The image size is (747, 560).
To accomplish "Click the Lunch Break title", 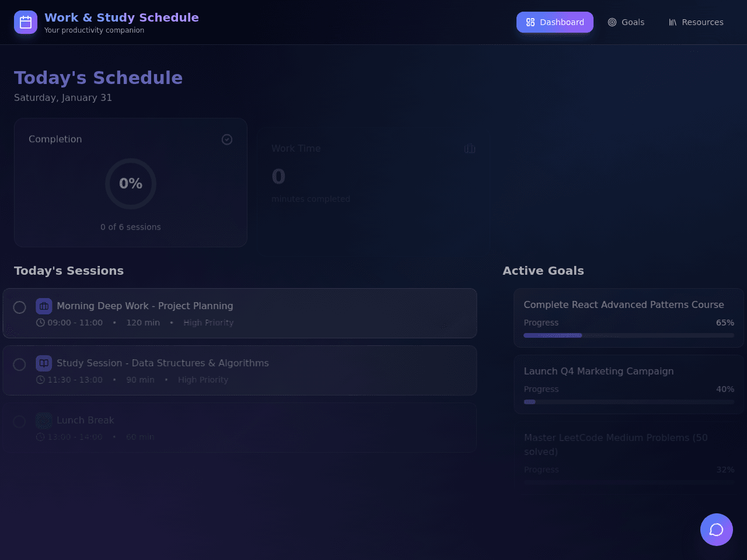I will (85, 420).
